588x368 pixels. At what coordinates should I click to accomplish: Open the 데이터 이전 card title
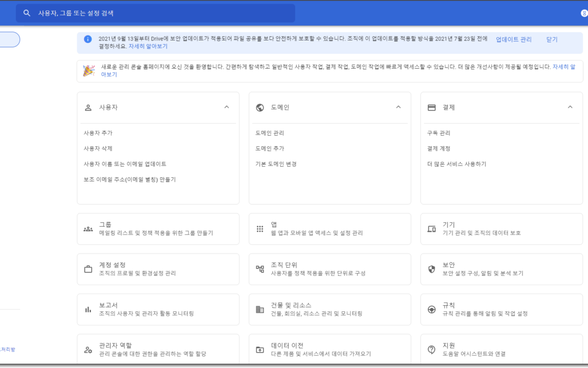287,345
